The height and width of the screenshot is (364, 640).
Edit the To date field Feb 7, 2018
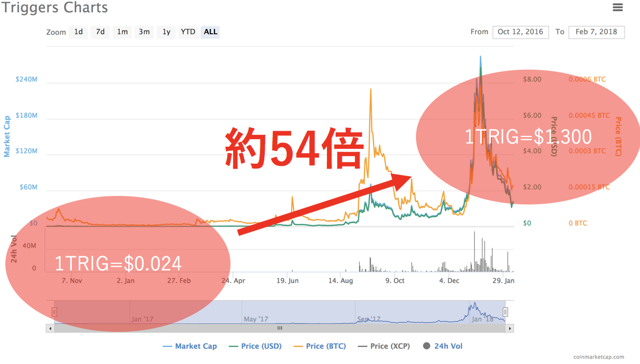point(597,32)
